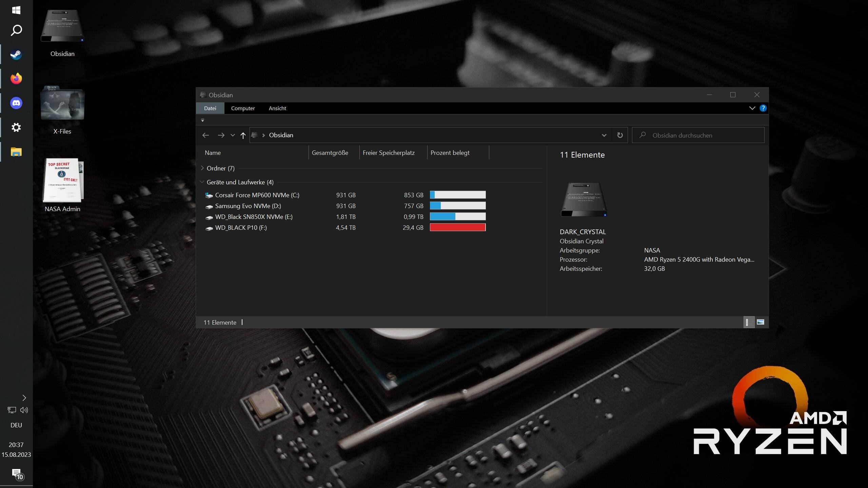Open the Ansicht ribbon tab
This screenshot has width=868, height=488.
click(277, 108)
